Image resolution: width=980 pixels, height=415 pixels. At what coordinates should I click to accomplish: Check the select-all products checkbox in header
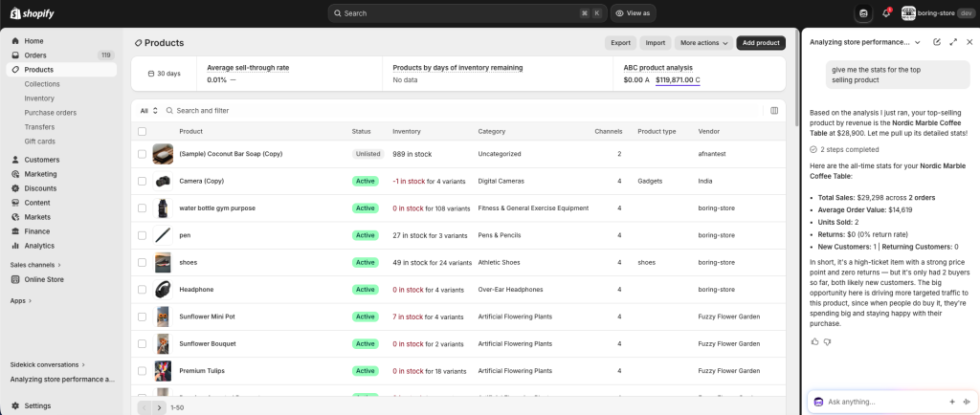tap(143, 131)
